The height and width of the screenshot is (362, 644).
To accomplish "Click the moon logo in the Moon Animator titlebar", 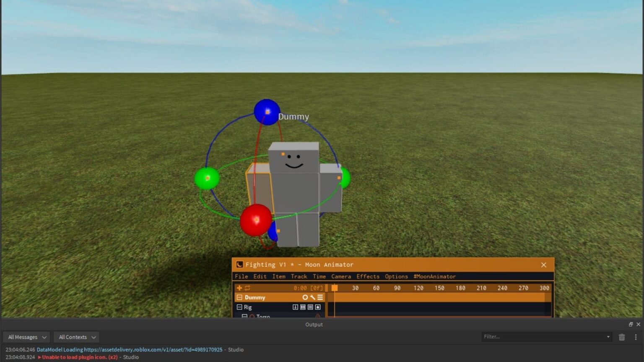I will click(x=239, y=264).
